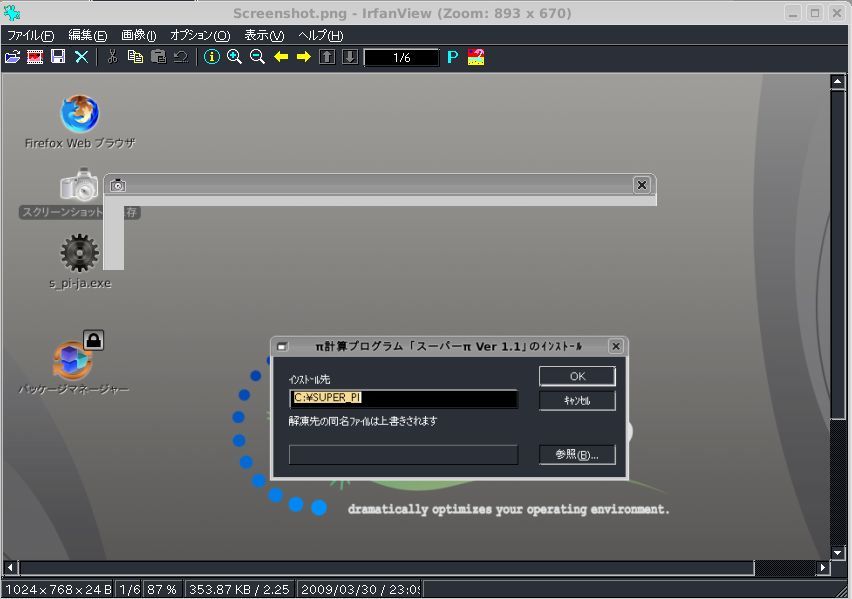This screenshot has width=852, height=599.
Task: Click the Firefox Web browser desktop icon
Action: 79,113
